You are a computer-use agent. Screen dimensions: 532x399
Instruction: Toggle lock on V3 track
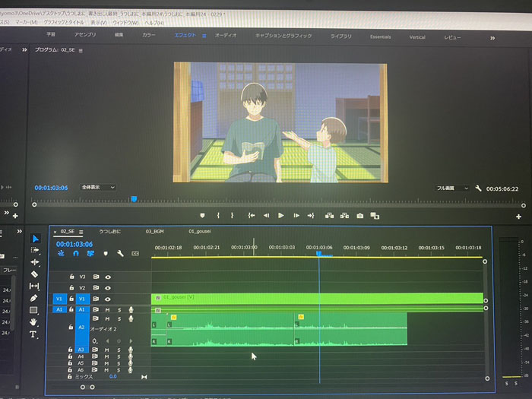click(x=71, y=277)
